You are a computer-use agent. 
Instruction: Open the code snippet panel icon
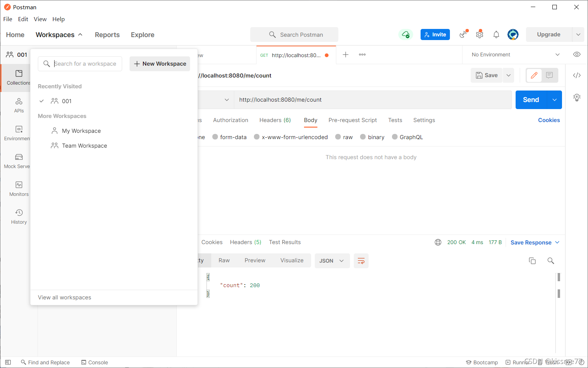(x=577, y=75)
